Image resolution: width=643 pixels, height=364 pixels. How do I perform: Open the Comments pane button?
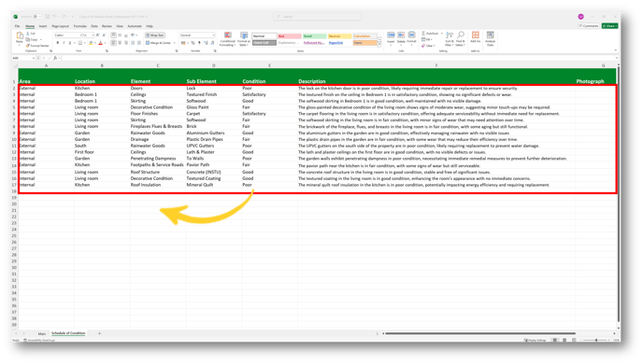click(x=589, y=26)
